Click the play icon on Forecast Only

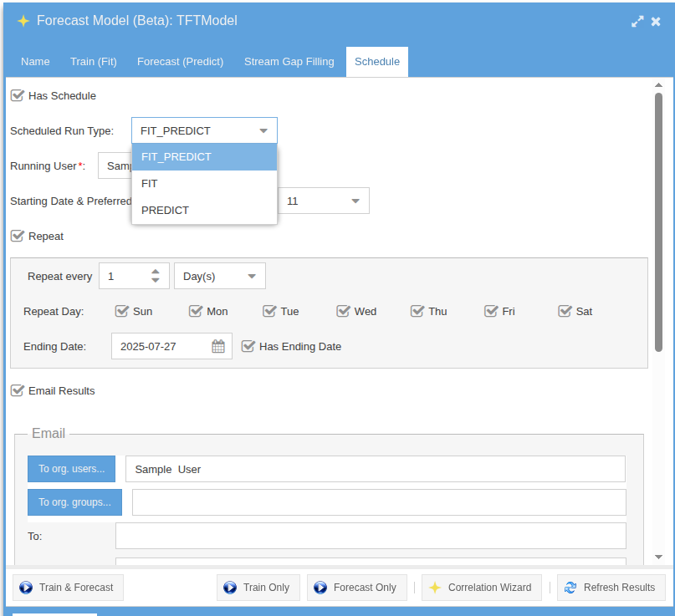click(320, 588)
